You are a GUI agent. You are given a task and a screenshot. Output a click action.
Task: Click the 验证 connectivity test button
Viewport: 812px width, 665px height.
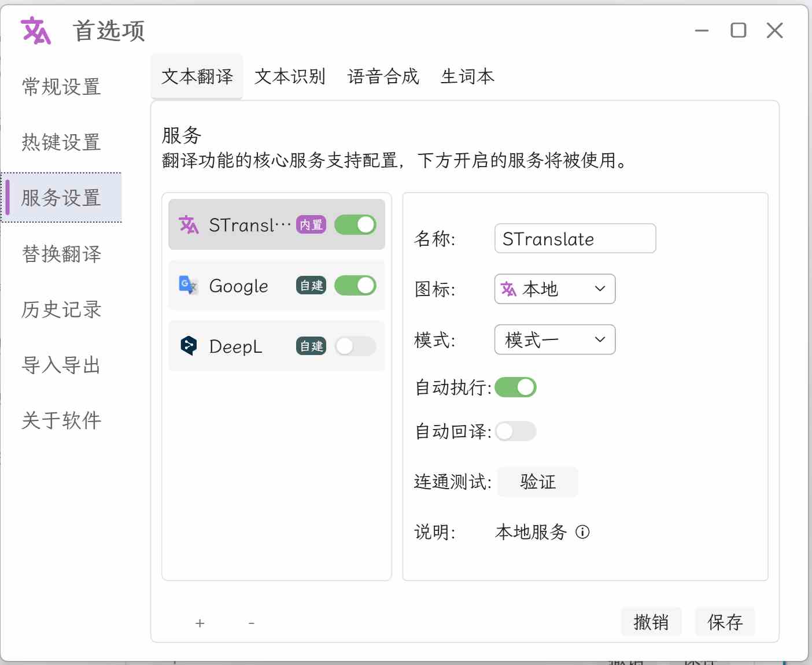pos(538,482)
